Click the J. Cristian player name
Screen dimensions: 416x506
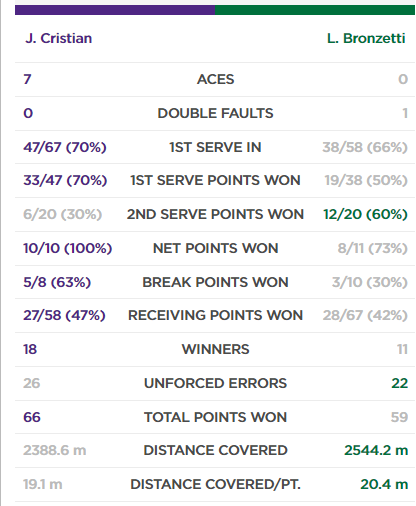click(58, 38)
